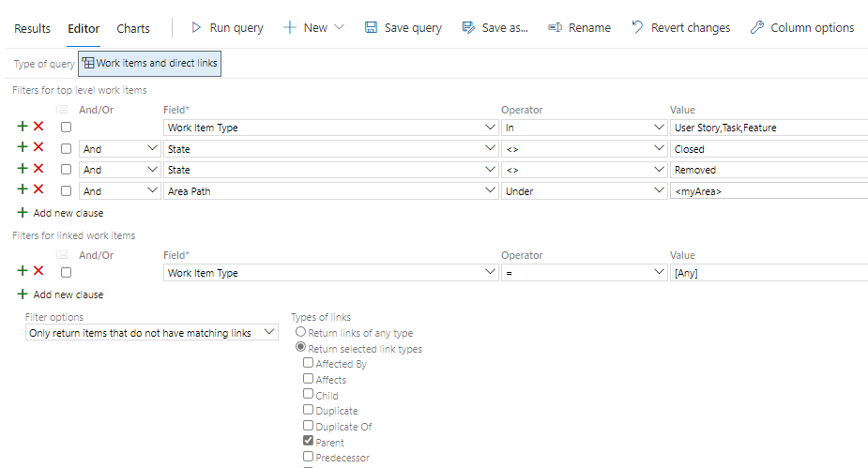Open linked Work Item Type equals operator dropdown
868x468 pixels.
(585, 273)
